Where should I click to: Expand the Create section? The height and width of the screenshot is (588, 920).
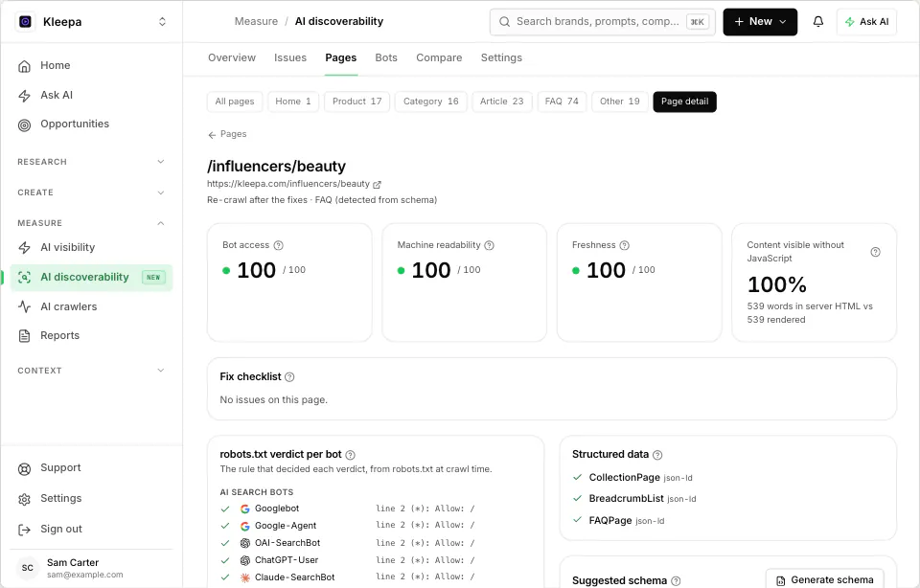coord(92,192)
